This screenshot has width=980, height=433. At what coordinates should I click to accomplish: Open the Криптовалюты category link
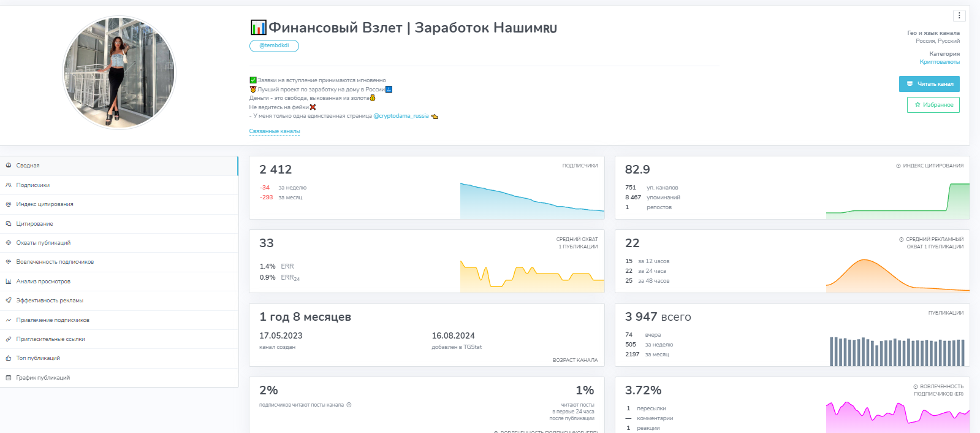940,62
